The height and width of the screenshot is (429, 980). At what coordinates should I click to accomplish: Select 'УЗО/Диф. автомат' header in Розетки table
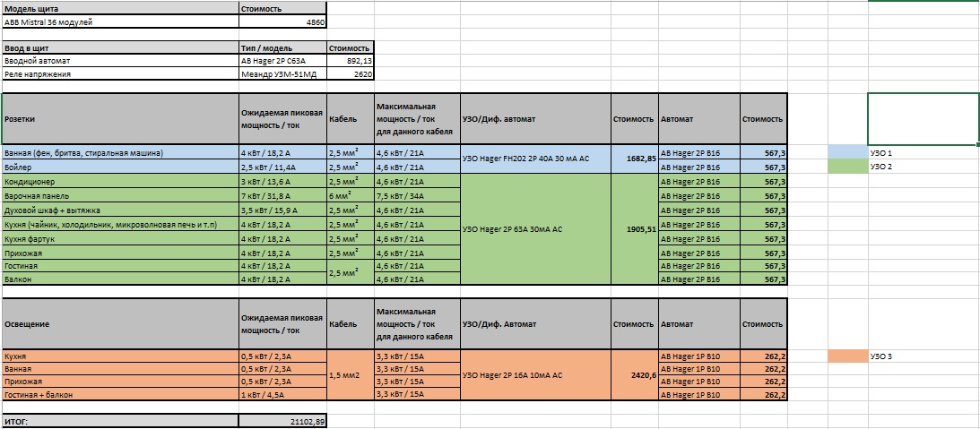(x=535, y=119)
